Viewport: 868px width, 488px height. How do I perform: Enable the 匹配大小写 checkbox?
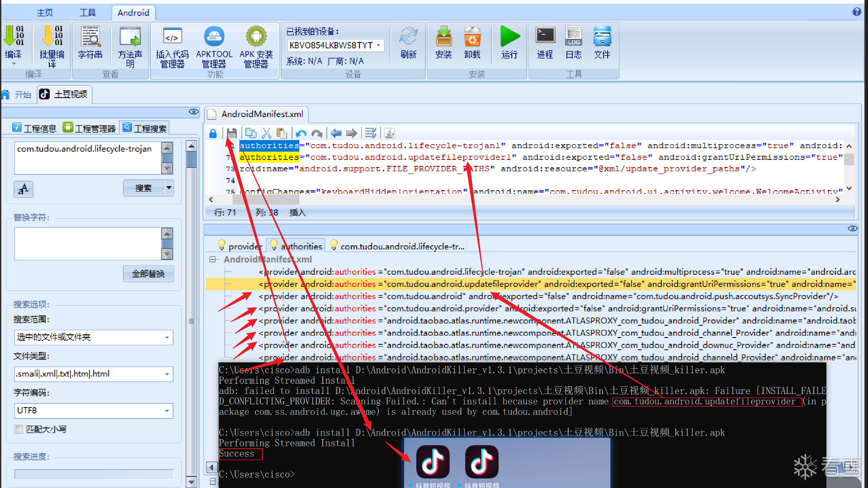coord(19,429)
